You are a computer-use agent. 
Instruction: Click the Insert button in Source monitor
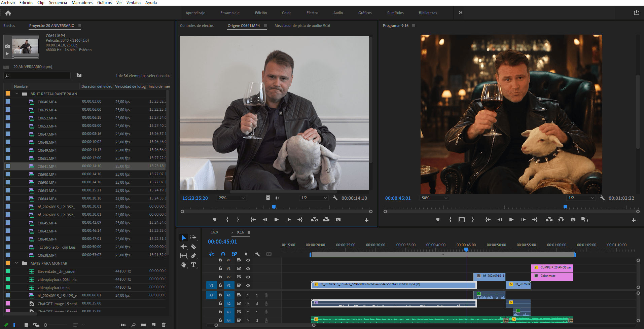(314, 220)
